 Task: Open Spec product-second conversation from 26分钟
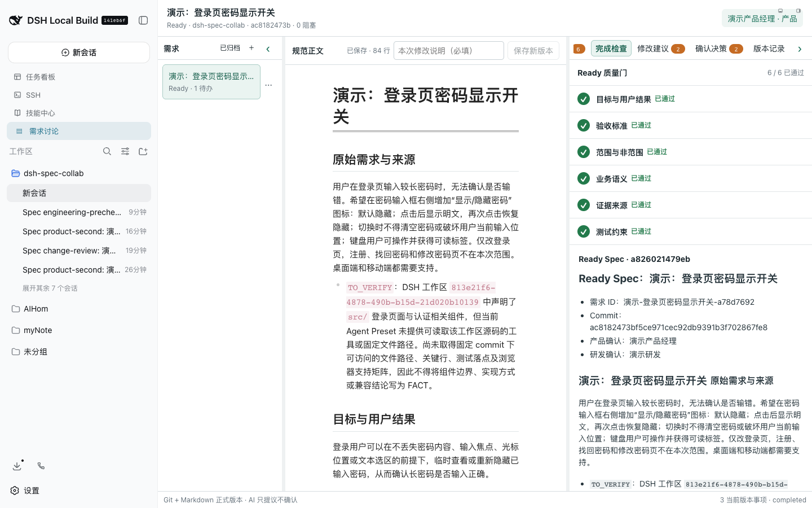[x=79, y=270]
